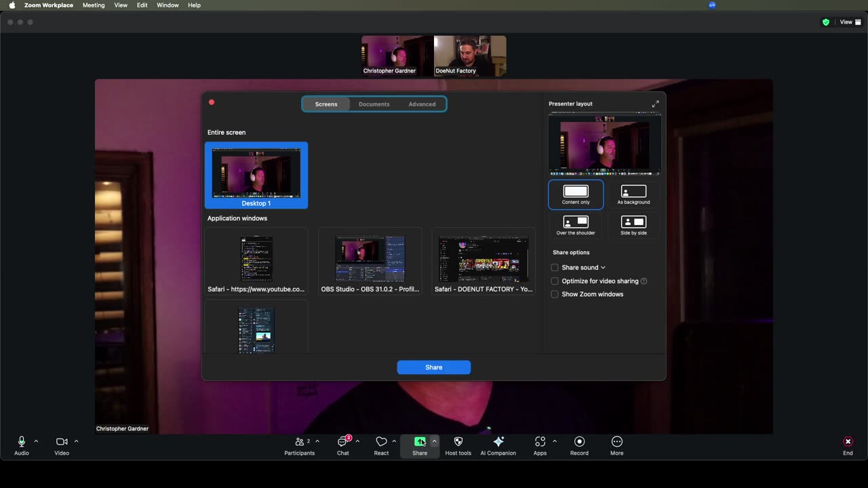Click the blue Share button
Viewport: 868px width, 488px height.
click(x=433, y=367)
